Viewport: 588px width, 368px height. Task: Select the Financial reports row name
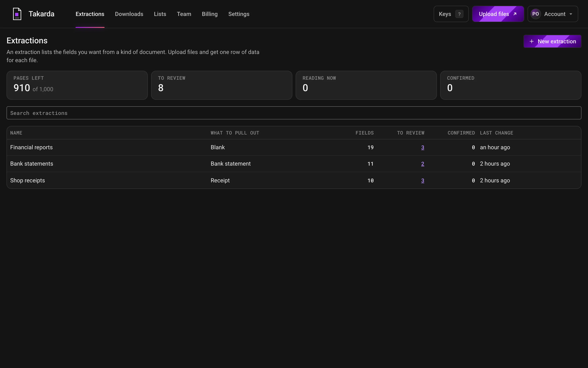31,147
